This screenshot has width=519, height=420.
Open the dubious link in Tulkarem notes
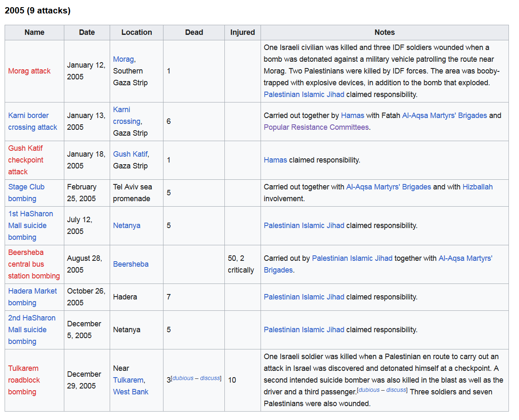point(369,390)
